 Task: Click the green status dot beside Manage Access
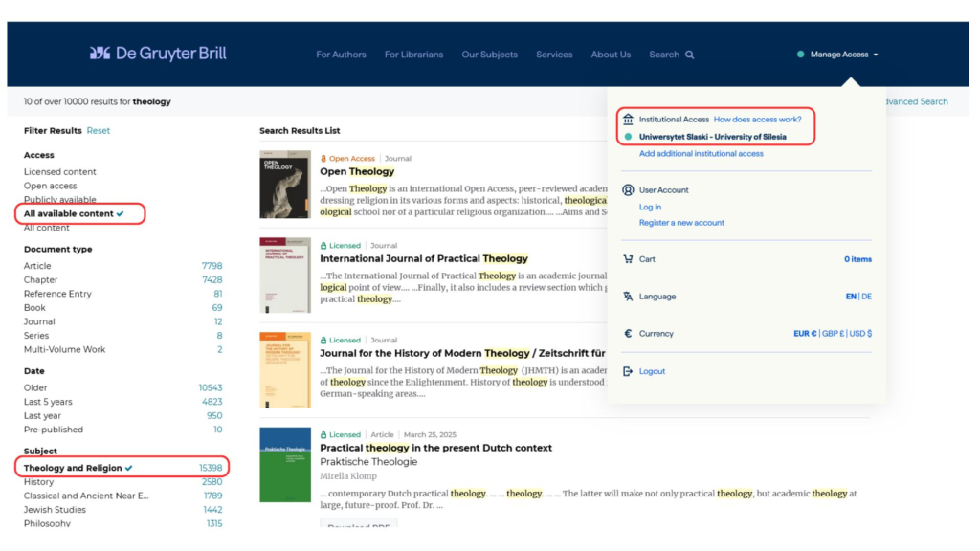pos(801,55)
